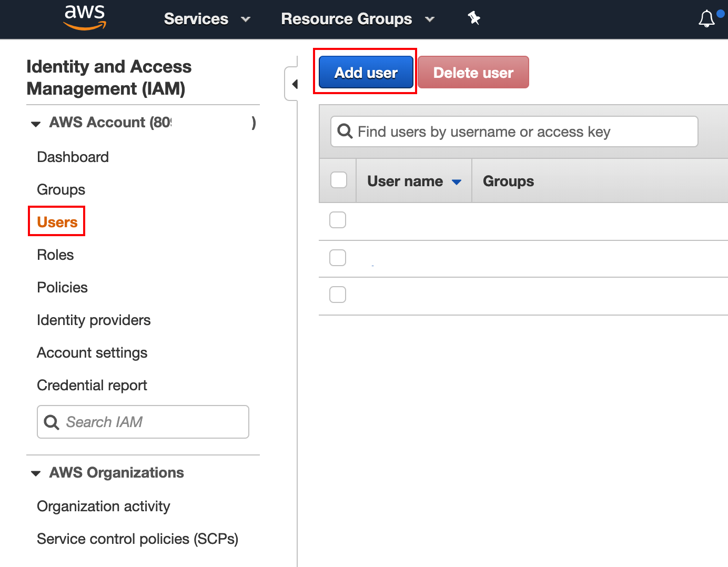Sort by User name column arrow
This screenshot has width=728, height=567.
point(457,182)
